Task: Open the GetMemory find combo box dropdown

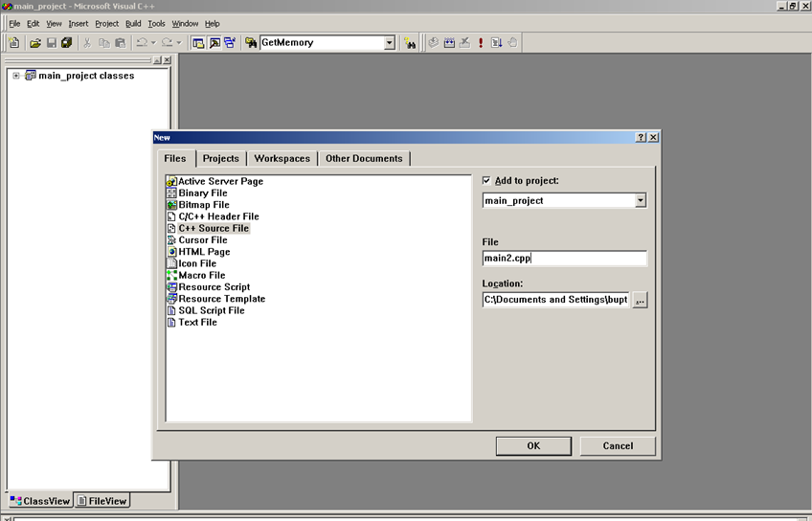Action: [x=389, y=43]
